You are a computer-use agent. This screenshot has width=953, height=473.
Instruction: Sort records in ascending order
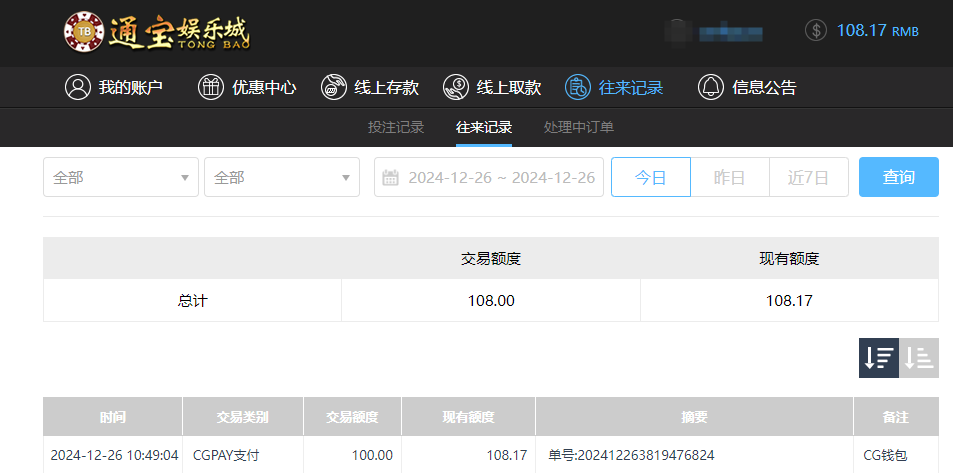coord(919,358)
